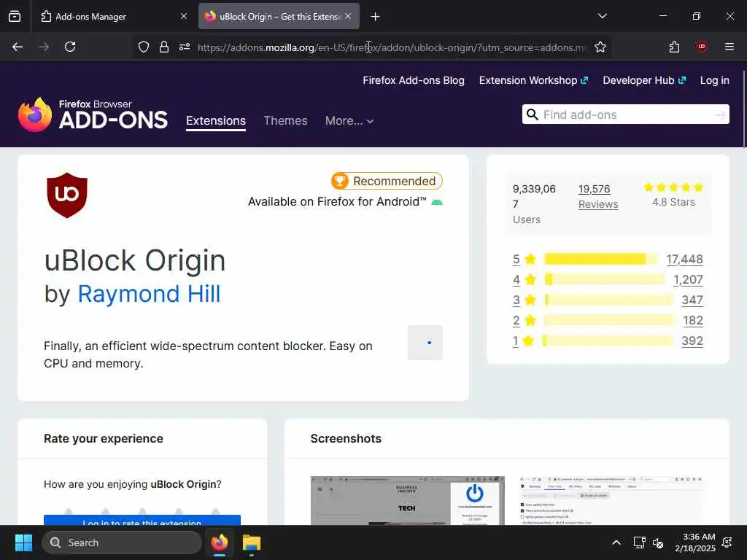Open the clock showing 3:36 AM
Screen dimensions: 747x560
click(x=695, y=542)
